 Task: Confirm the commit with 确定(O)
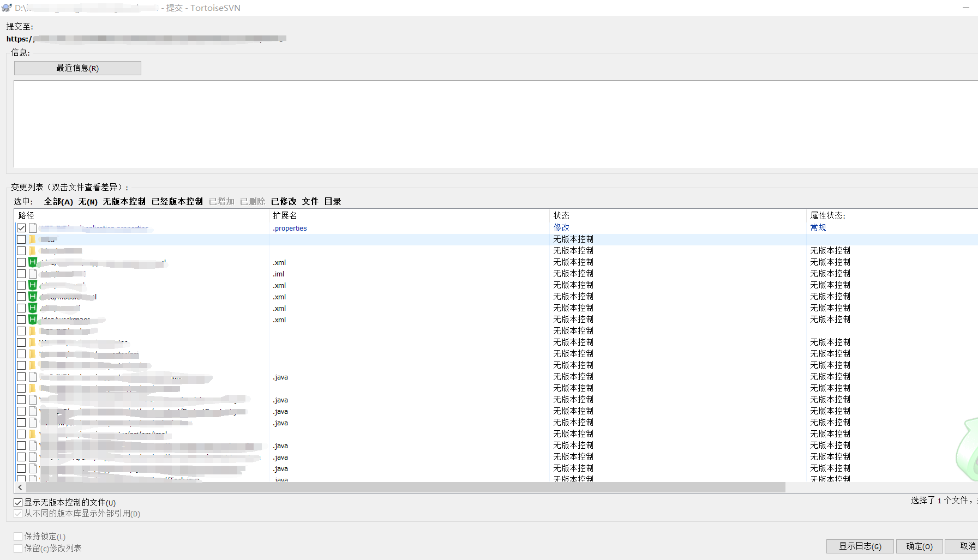pyautogui.click(x=920, y=546)
